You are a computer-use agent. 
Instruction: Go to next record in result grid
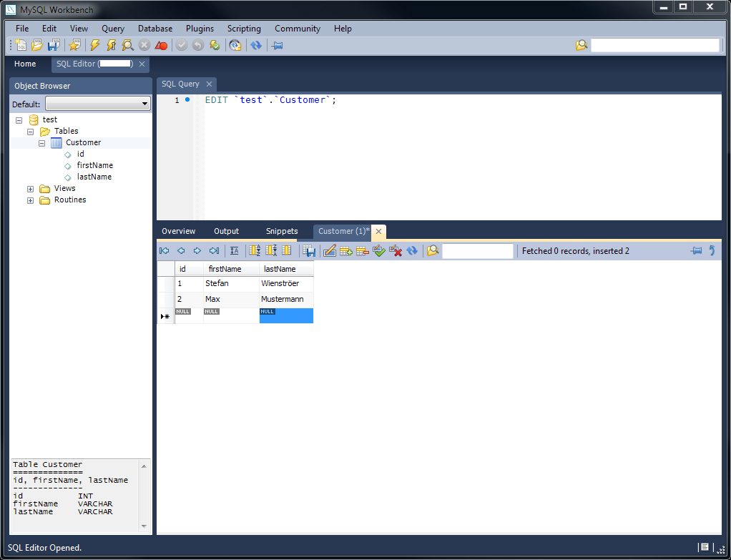[197, 251]
